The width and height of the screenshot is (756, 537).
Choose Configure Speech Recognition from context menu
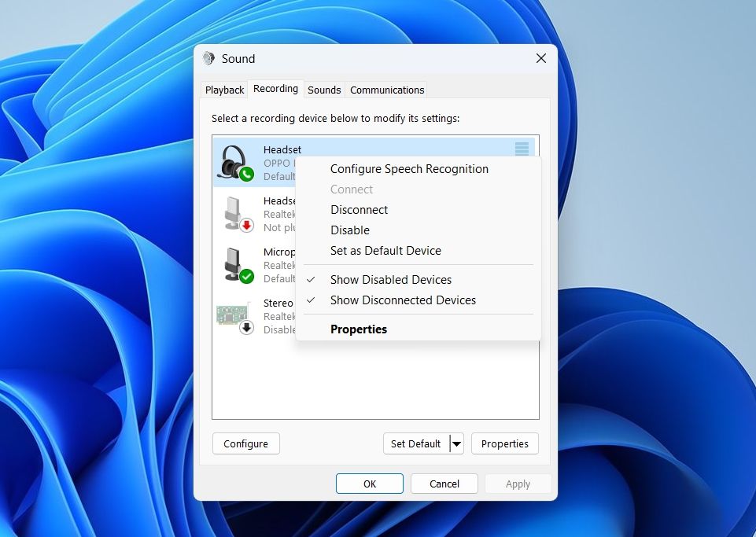(x=409, y=169)
